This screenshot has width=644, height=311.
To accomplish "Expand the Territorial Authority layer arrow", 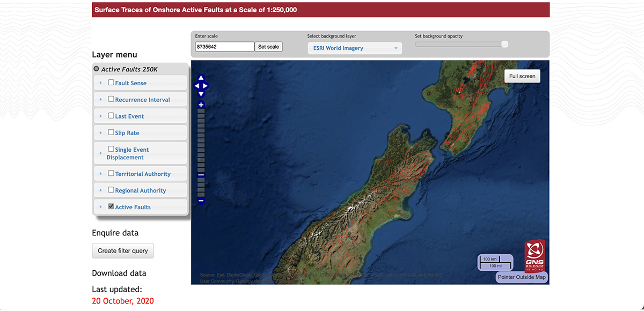I will [100, 174].
